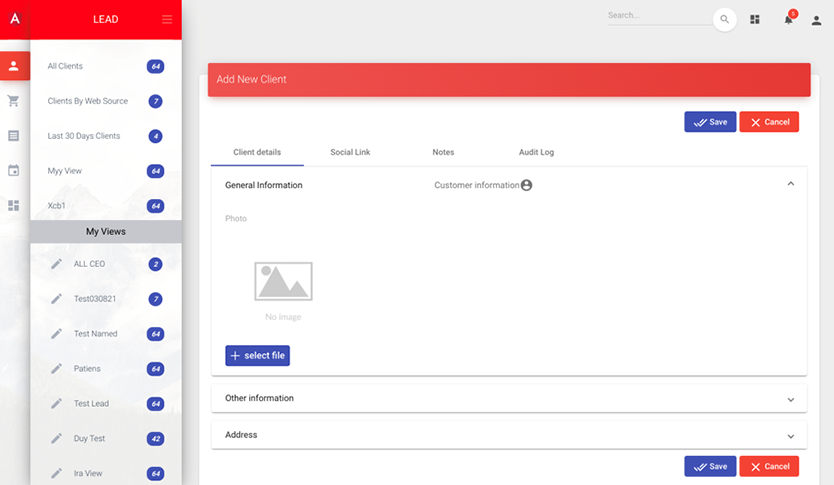
Task: Switch to the Audit Log tab
Action: pyautogui.click(x=536, y=152)
